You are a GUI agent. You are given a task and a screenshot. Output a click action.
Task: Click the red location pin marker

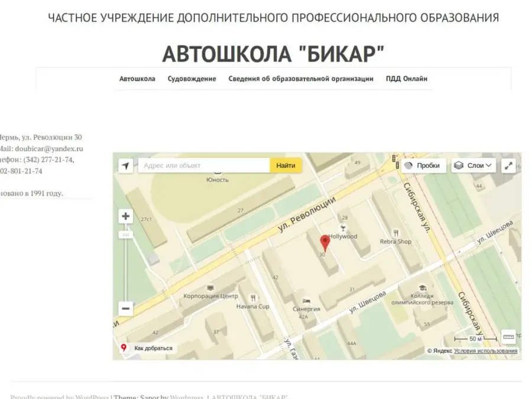point(325,242)
